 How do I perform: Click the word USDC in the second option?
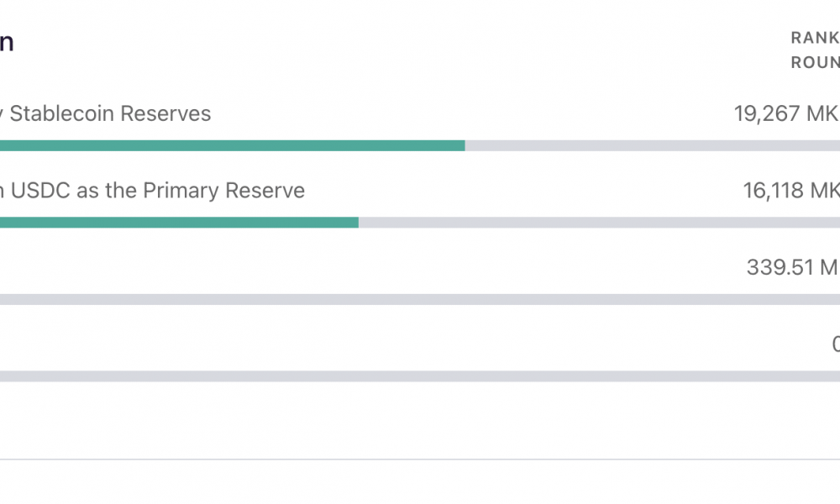(x=40, y=191)
